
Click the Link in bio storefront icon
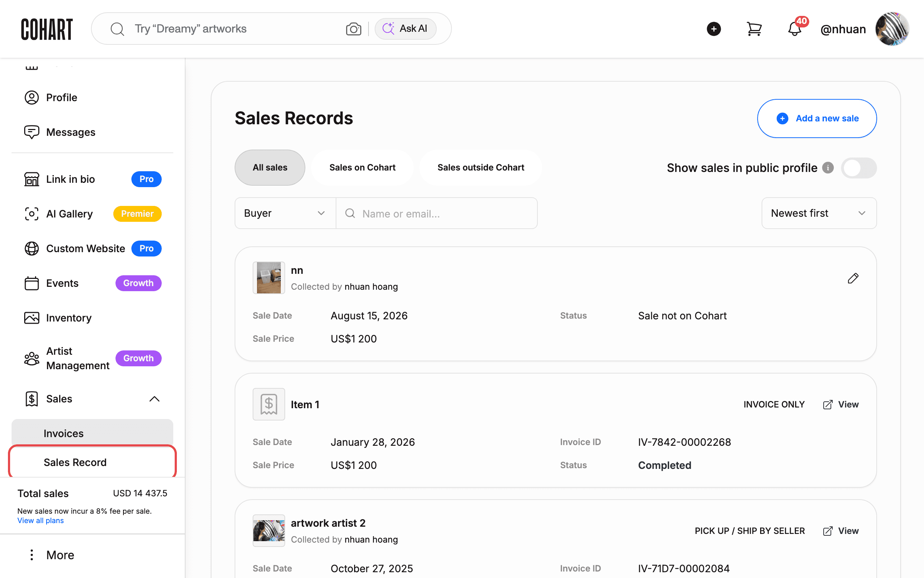pos(32,179)
